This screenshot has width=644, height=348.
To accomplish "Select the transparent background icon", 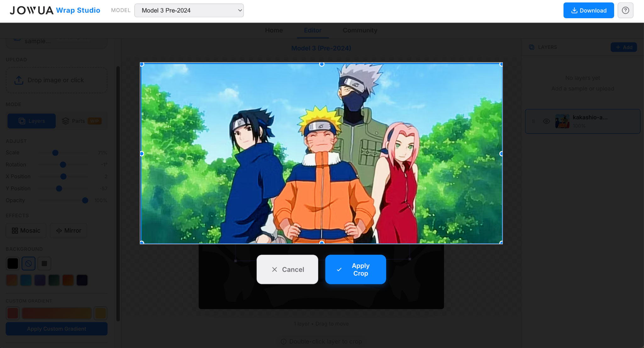I will pos(28,264).
